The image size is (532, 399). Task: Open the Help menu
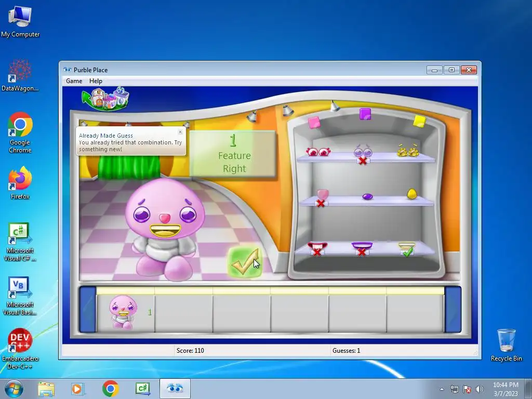pyautogui.click(x=96, y=81)
